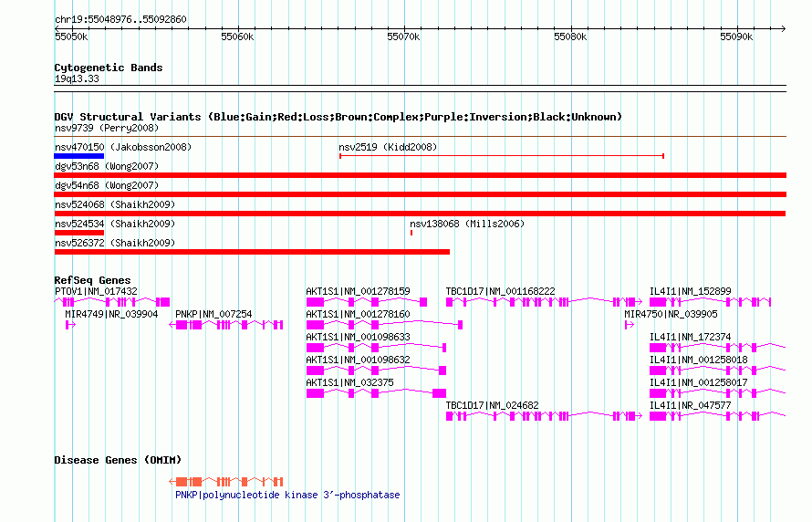Click the dgv53n68 (Wong2007) label text

pyautogui.click(x=107, y=166)
